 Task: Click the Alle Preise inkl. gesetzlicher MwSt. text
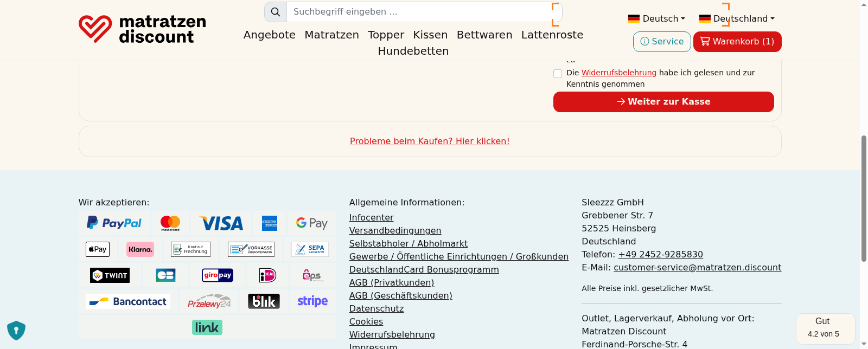tap(647, 288)
